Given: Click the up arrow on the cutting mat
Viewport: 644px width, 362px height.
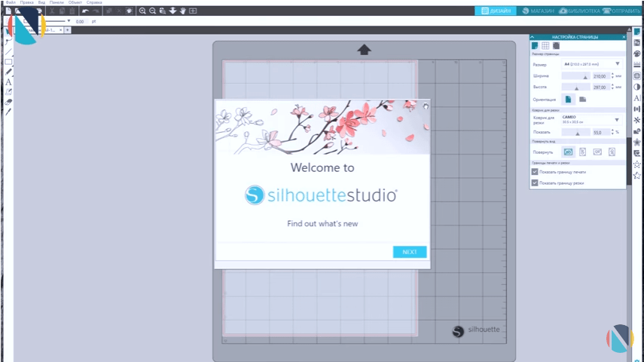Looking at the screenshot, I should click(364, 50).
